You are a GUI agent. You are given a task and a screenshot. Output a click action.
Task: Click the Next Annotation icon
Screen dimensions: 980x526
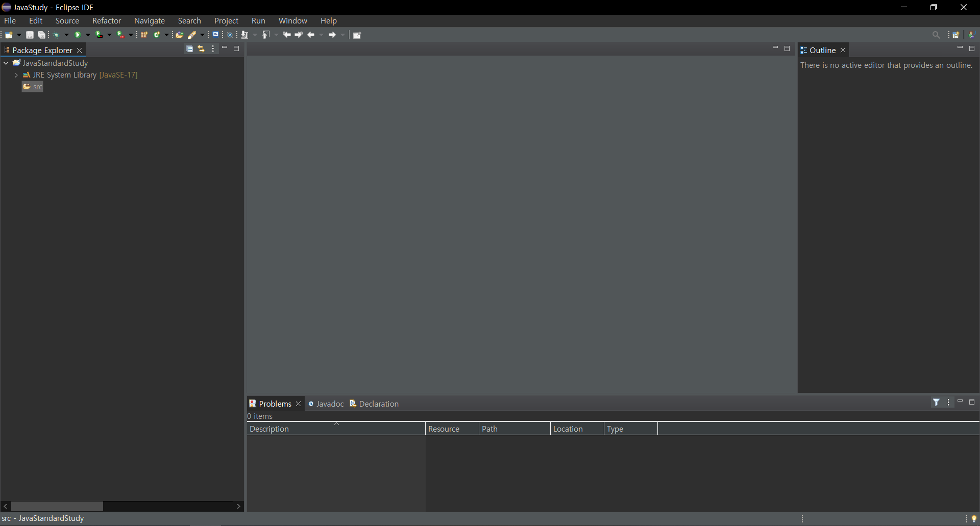point(244,35)
